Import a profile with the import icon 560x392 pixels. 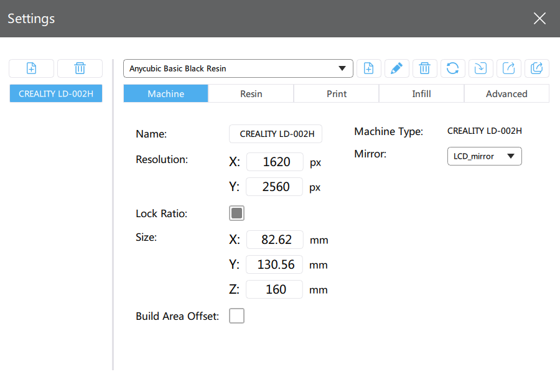pos(481,68)
